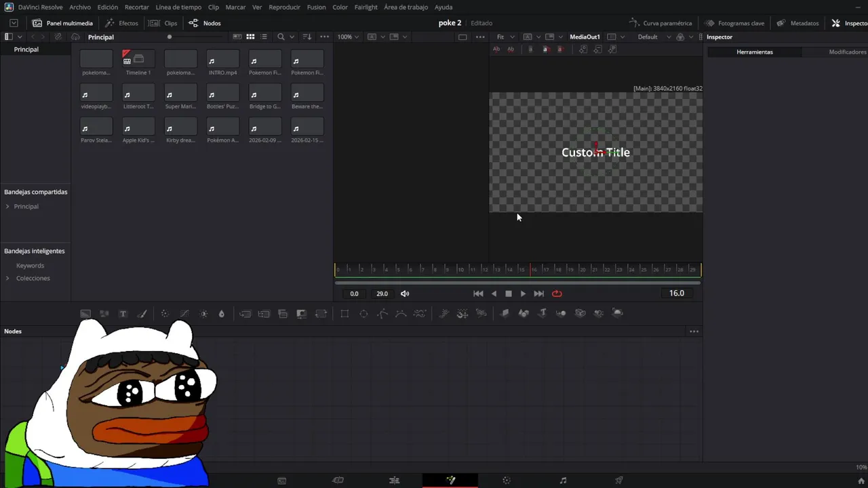Open Edición menu
Viewport: 868px width, 488px height.
(x=107, y=7)
